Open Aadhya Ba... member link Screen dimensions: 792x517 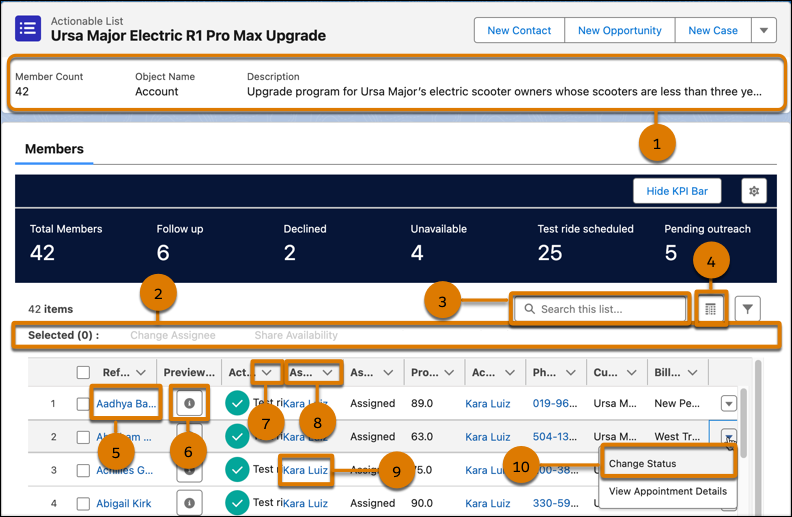[126, 403]
